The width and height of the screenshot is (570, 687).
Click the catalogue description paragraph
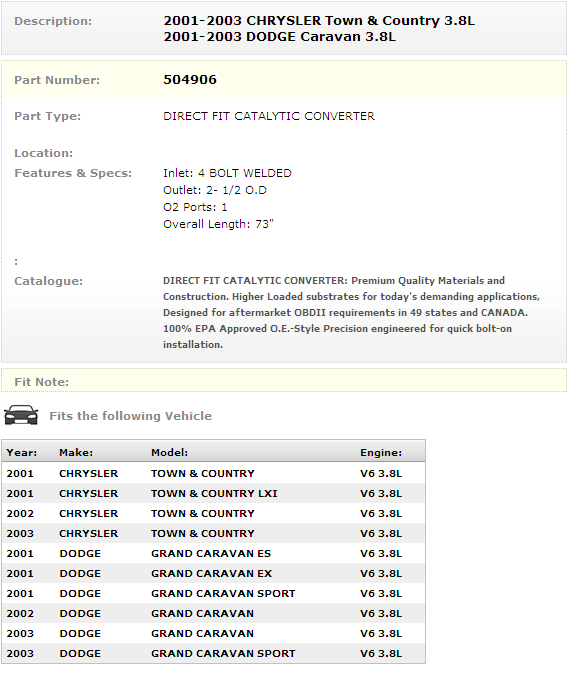pyautogui.click(x=351, y=312)
